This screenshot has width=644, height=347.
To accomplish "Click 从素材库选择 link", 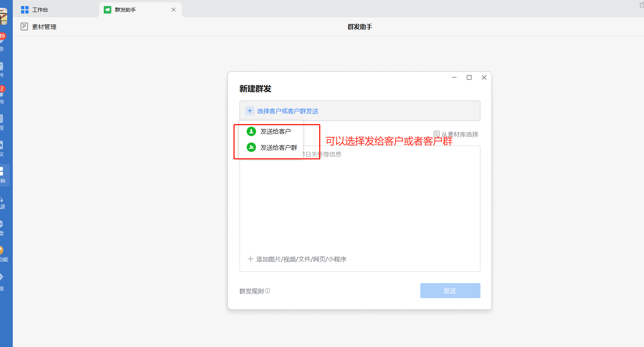I will click(x=456, y=134).
